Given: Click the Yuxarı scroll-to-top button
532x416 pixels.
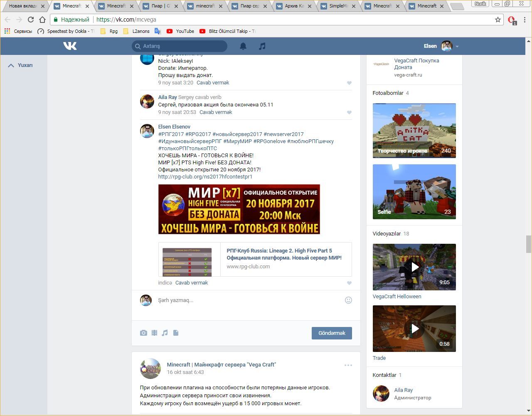Looking at the screenshot, I should [21, 65].
